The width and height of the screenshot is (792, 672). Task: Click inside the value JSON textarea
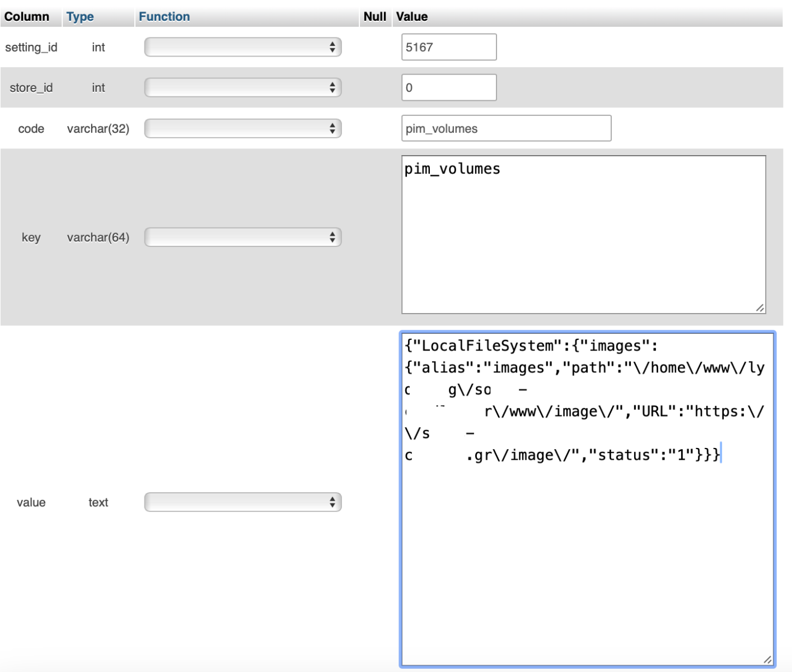[x=588, y=500]
